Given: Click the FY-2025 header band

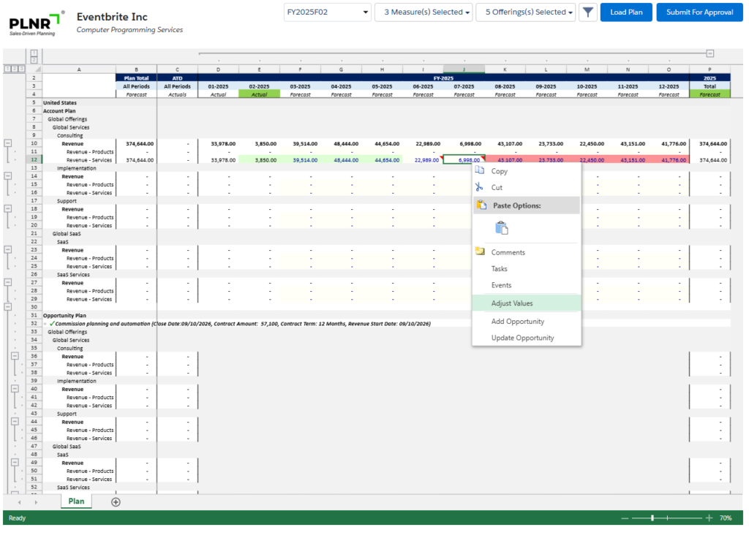Looking at the screenshot, I should [443, 77].
